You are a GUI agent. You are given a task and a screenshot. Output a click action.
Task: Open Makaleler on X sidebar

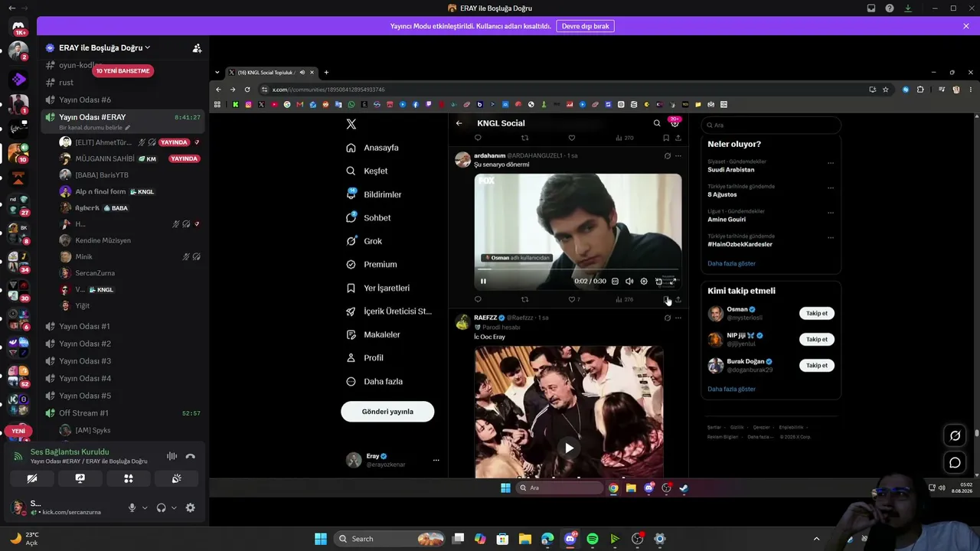(x=373, y=334)
